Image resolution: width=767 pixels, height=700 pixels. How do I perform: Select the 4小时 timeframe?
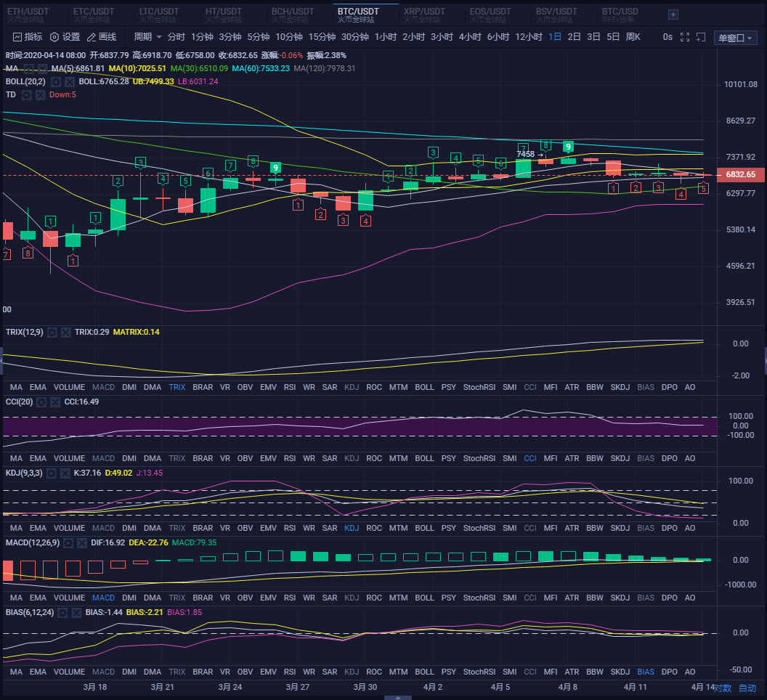click(x=469, y=37)
